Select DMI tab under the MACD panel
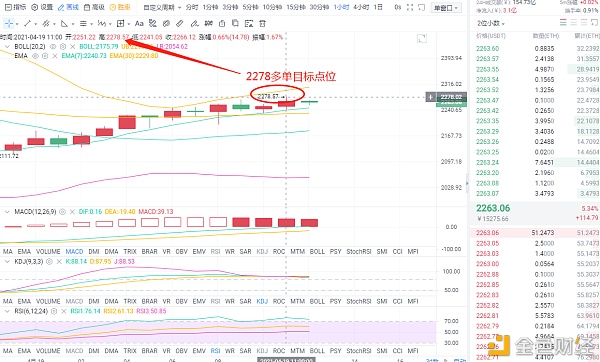Viewport: 600px width, 362px height. tap(94, 251)
